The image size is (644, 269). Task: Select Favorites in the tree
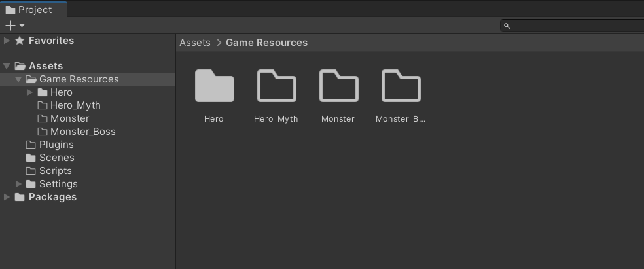tap(51, 40)
